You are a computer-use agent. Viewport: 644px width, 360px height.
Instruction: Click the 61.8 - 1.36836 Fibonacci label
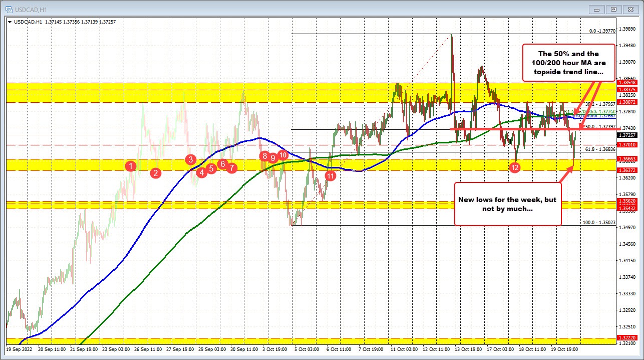click(600, 149)
